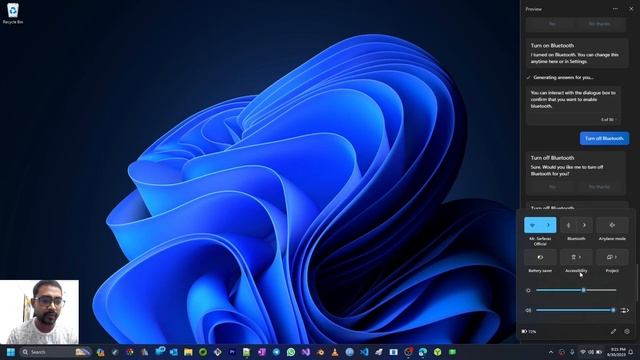The image size is (640, 360).
Task: Toggle Airplane mode tile
Action: click(612, 225)
